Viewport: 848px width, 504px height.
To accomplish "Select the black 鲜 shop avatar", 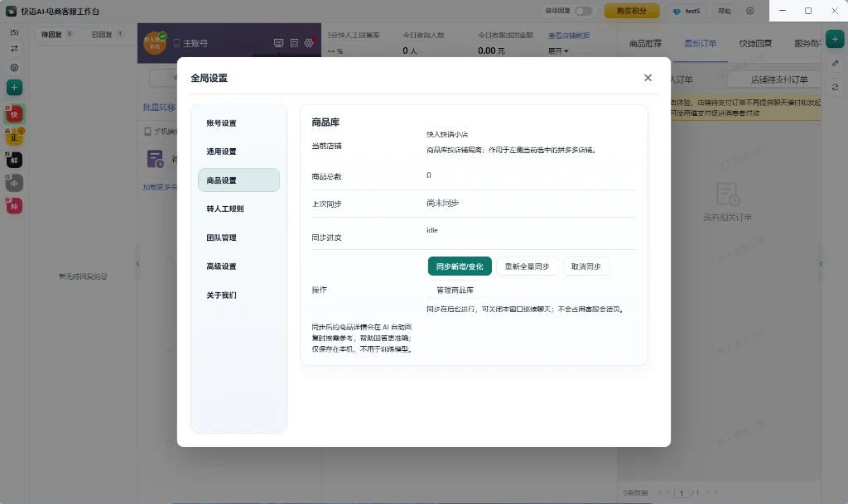I will point(14,160).
